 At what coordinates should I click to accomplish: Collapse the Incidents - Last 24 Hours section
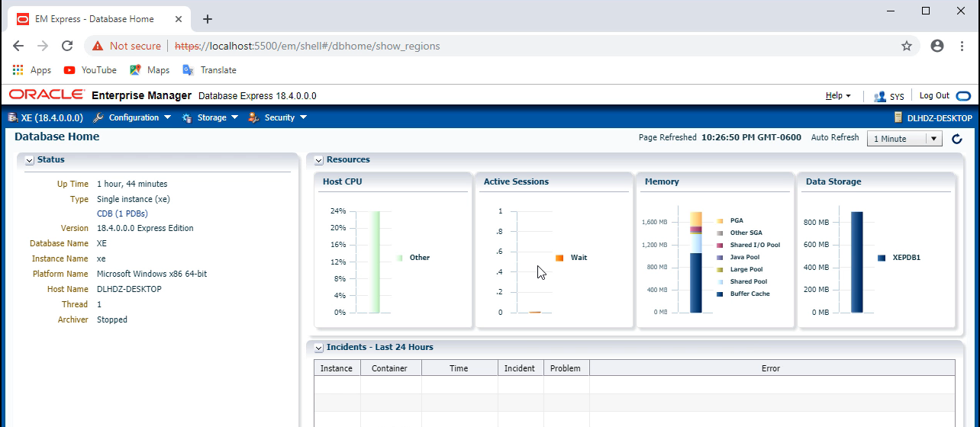pyautogui.click(x=318, y=348)
